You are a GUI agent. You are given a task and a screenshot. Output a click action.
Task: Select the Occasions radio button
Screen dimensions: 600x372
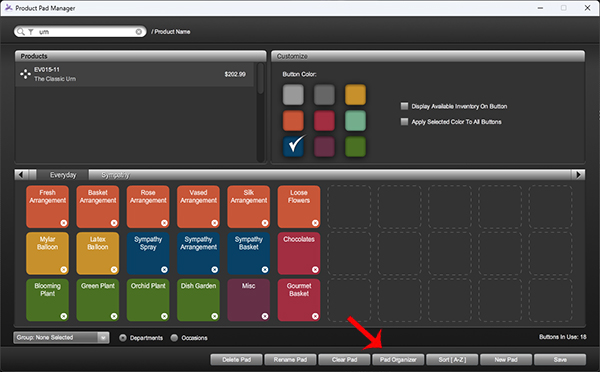174,338
